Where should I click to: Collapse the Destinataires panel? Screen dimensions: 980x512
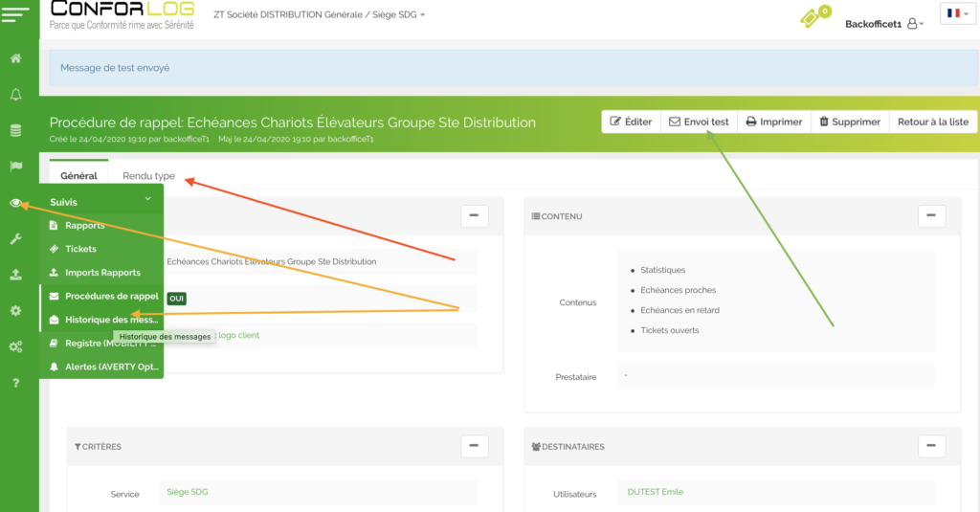tap(931, 446)
